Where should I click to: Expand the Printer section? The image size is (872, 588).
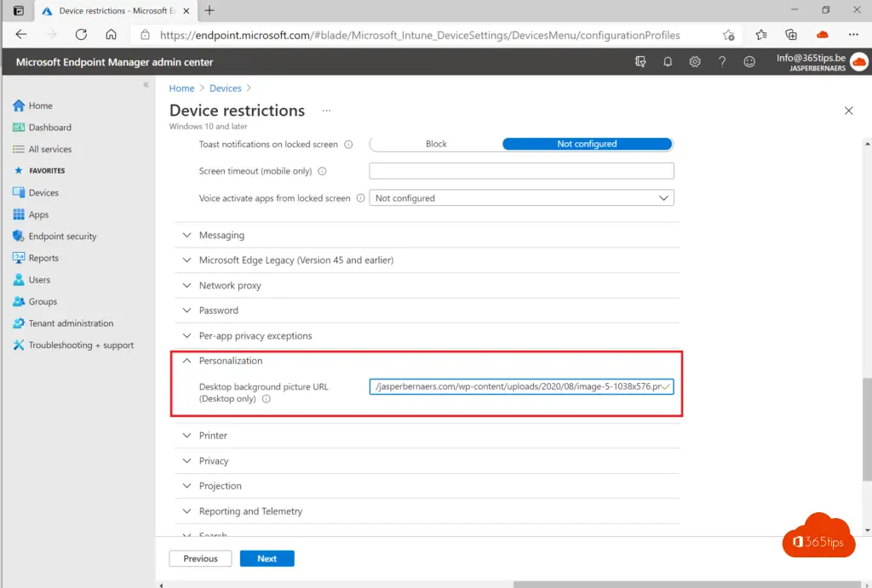[x=427, y=436]
